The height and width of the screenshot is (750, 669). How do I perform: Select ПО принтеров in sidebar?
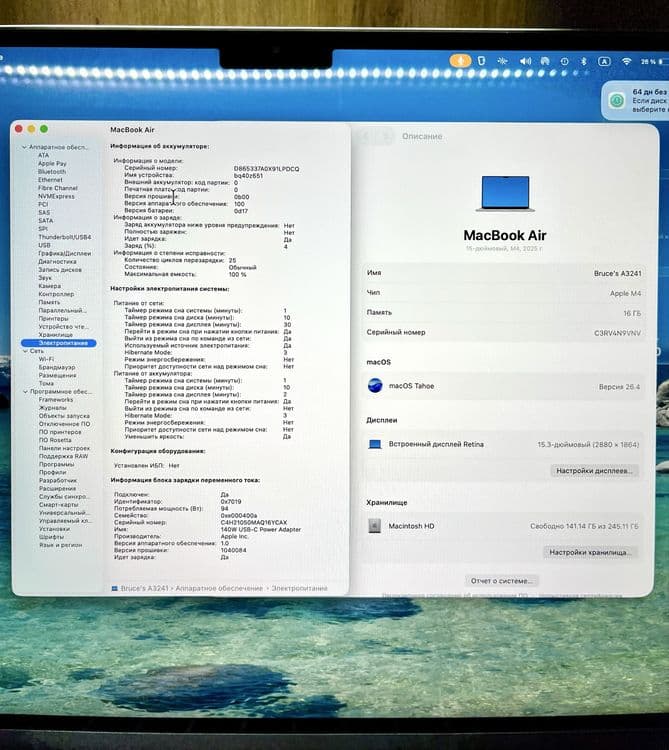60,432
